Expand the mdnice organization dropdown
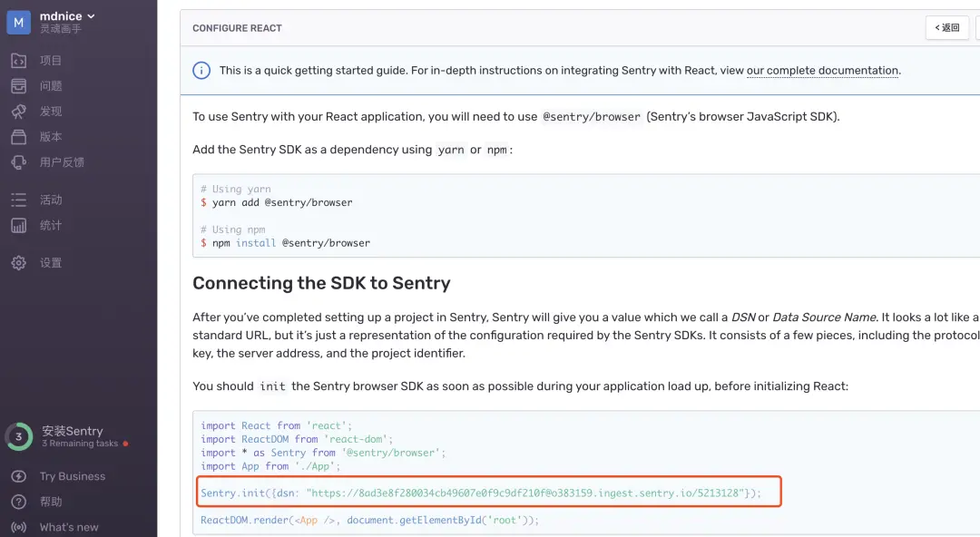 (x=91, y=16)
